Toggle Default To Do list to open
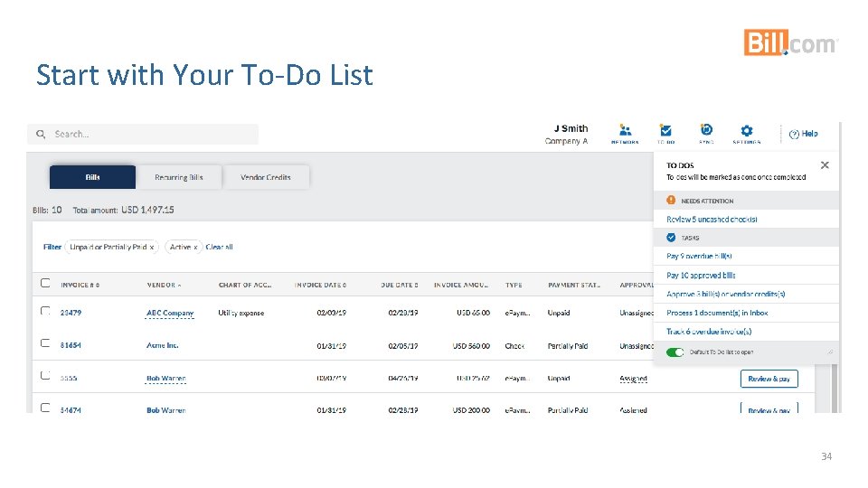 click(x=675, y=352)
